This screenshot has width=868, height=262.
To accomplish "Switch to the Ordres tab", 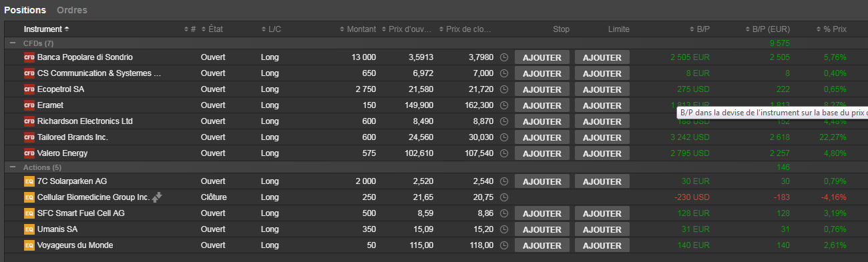I will (72, 10).
